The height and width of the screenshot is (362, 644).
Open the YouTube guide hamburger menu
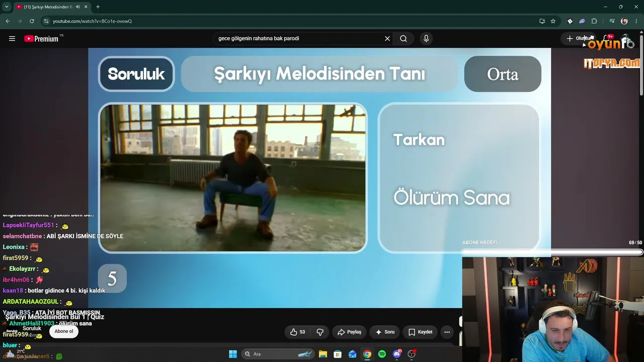(12, 39)
